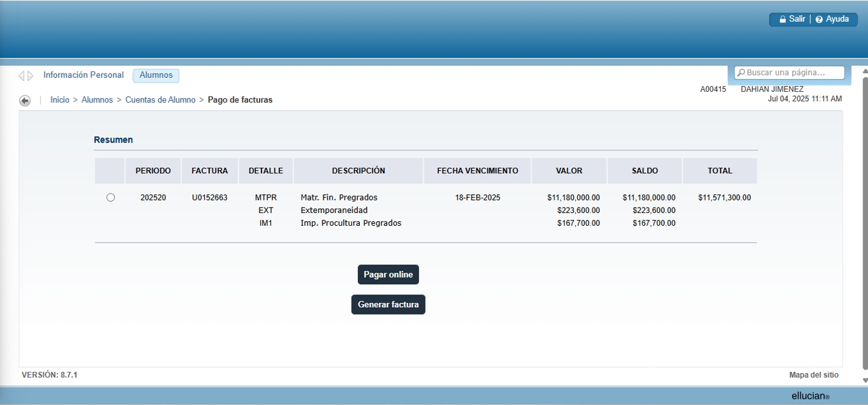The image size is (868, 405).
Task: Click the scrollbar down arrow
Action: [x=864, y=380]
